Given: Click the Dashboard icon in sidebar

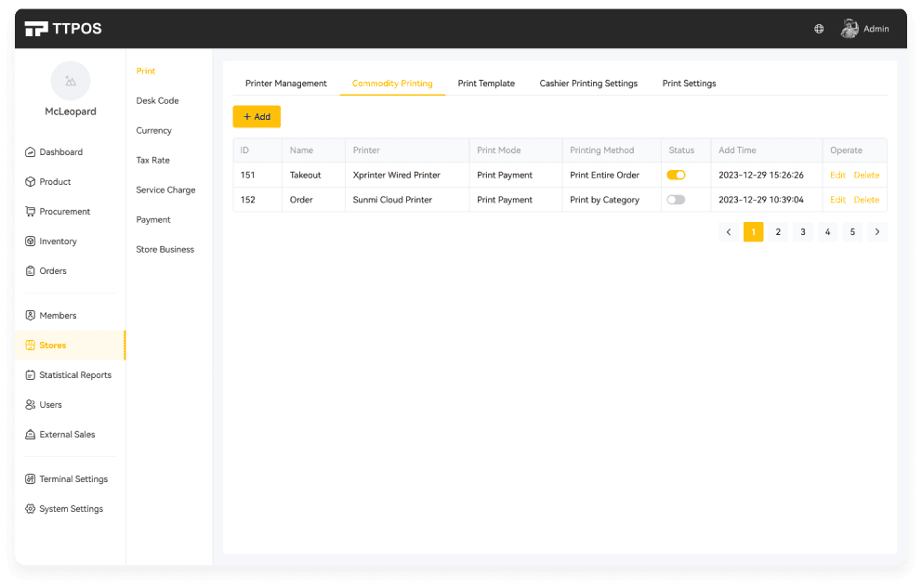Looking at the screenshot, I should coord(30,152).
